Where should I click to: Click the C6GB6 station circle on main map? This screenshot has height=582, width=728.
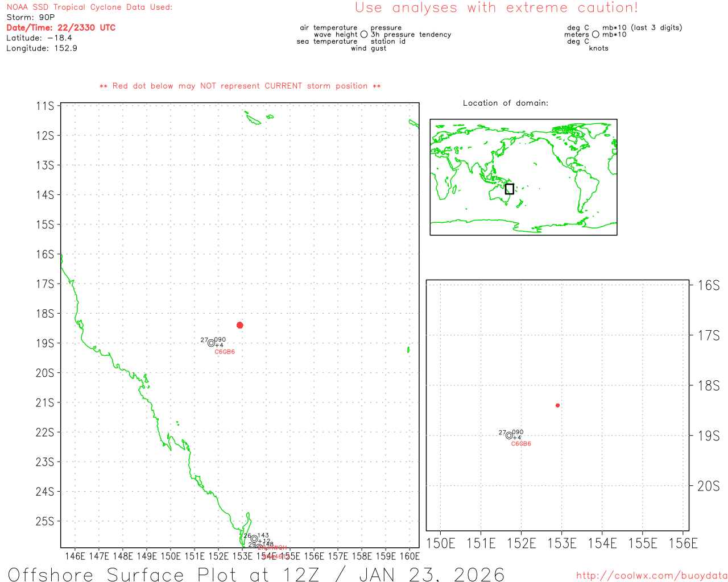(211, 343)
